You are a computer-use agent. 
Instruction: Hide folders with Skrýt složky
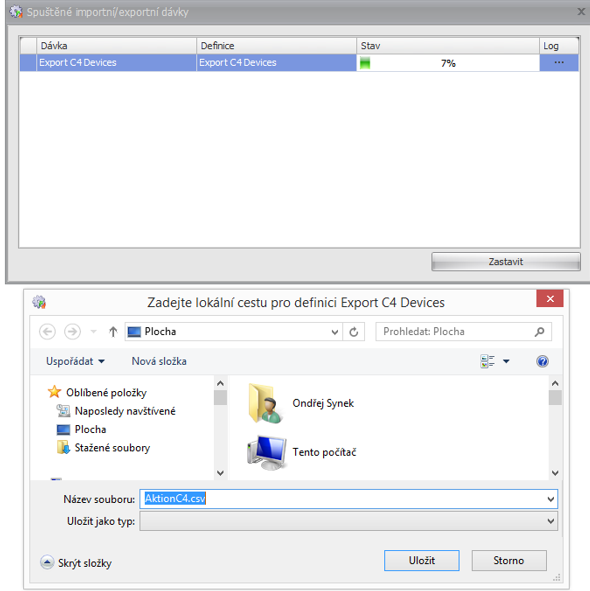point(76,563)
